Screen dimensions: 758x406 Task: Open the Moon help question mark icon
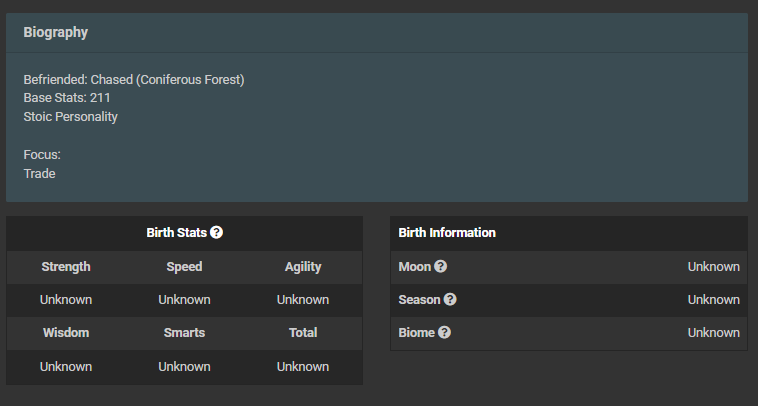click(440, 266)
